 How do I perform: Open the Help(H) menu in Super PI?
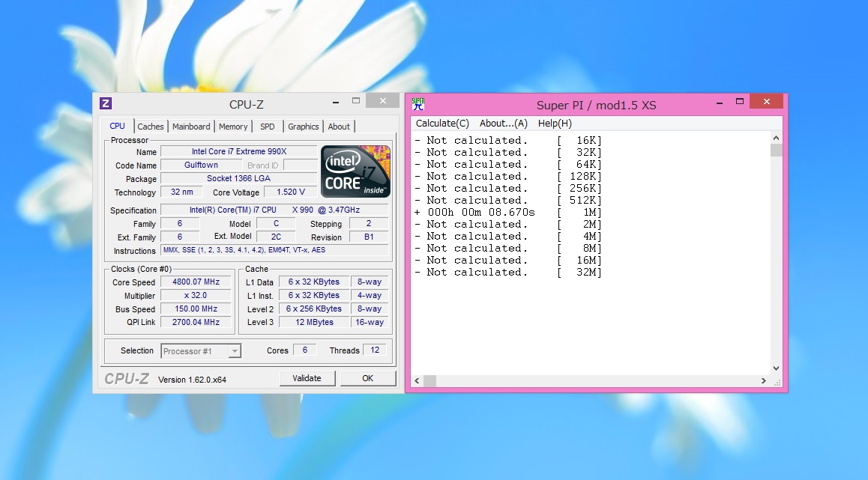(x=555, y=124)
